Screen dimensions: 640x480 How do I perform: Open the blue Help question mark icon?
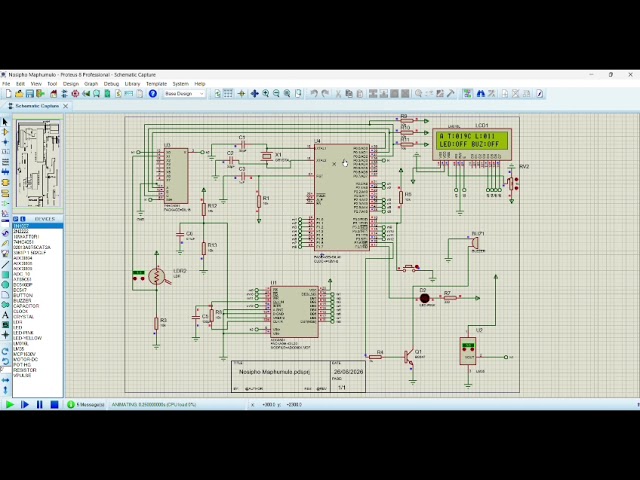(x=153, y=94)
